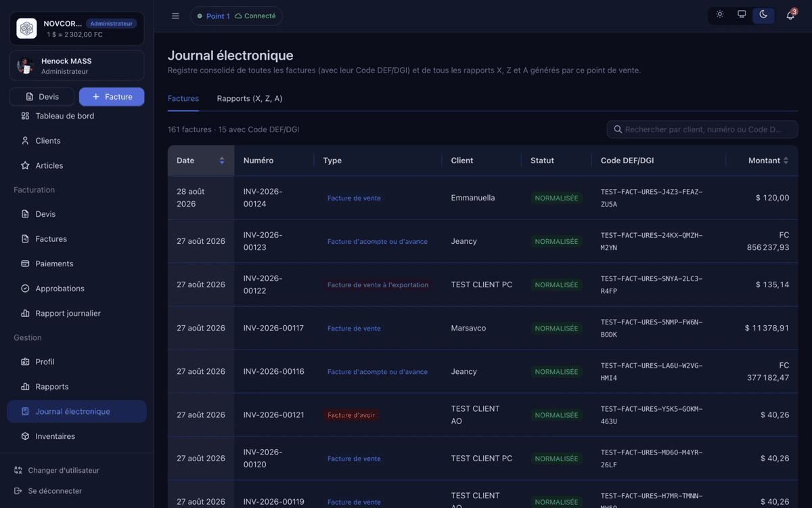Click the Administrateur role badge
This screenshot has height=508, width=812.
coord(112,24)
